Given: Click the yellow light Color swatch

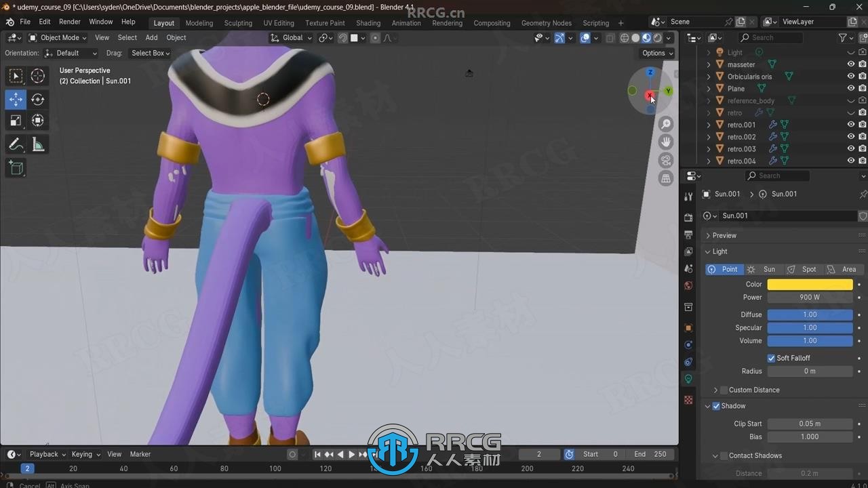Looking at the screenshot, I should 810,285.
